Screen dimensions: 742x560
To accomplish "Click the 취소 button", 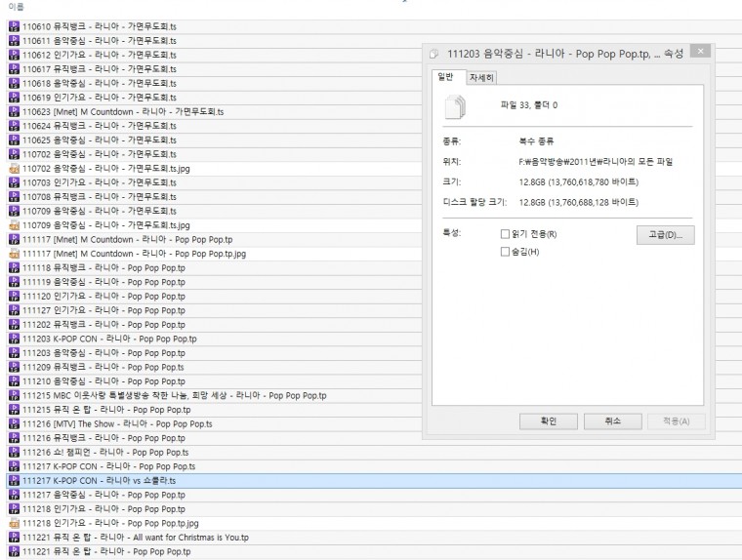I will 613,420.
